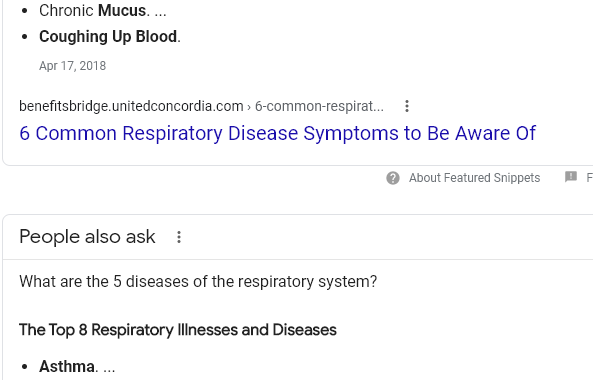Click the question mark help icon
This screenshot has height=380, width=593.
point(393,178)
